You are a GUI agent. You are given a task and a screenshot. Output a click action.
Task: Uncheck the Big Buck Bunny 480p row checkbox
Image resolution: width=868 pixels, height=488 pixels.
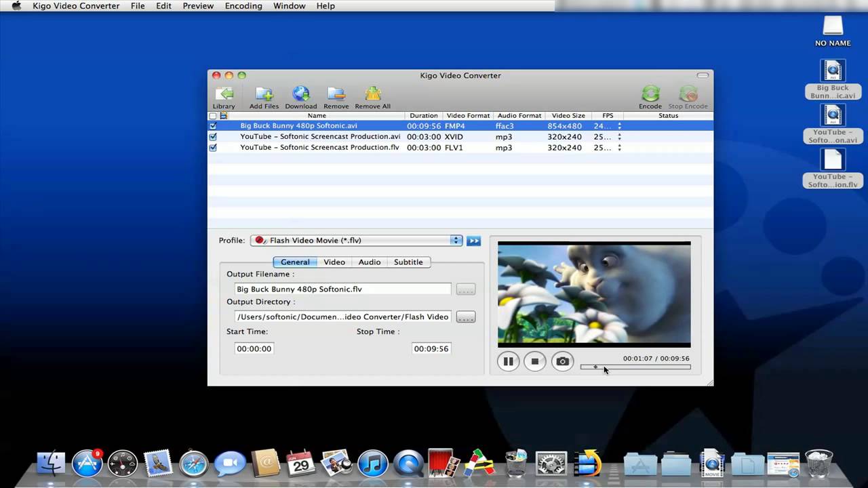[213, 126]
